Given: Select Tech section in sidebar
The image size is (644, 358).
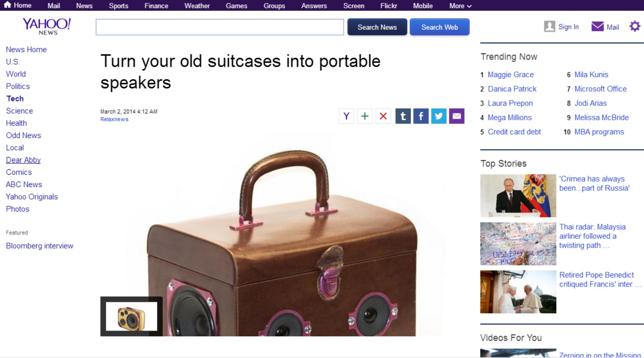Looking at the screenshot, I should (15, 98).
